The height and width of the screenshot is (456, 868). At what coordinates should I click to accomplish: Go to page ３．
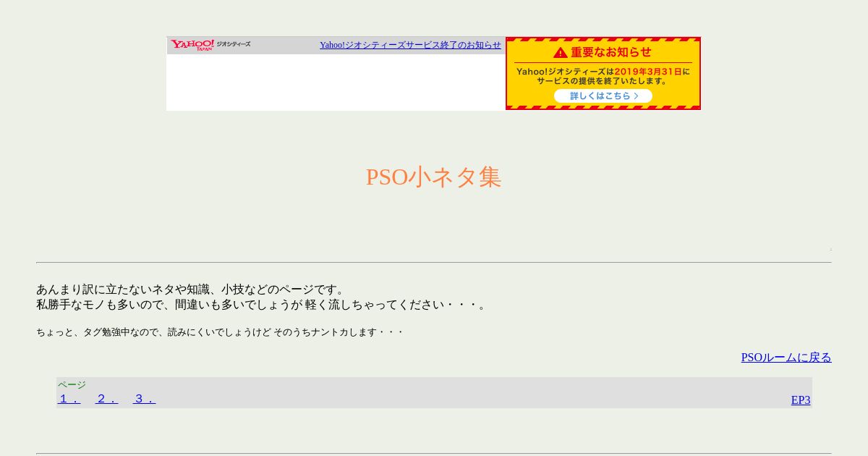click(145, 399)
